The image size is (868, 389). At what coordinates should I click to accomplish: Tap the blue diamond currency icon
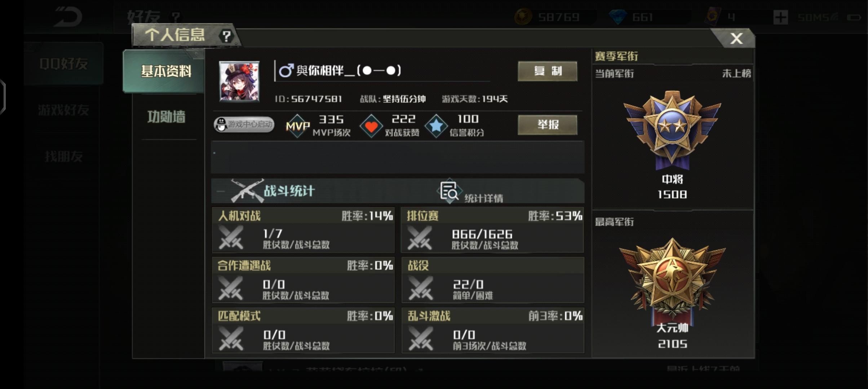(618, 17)
